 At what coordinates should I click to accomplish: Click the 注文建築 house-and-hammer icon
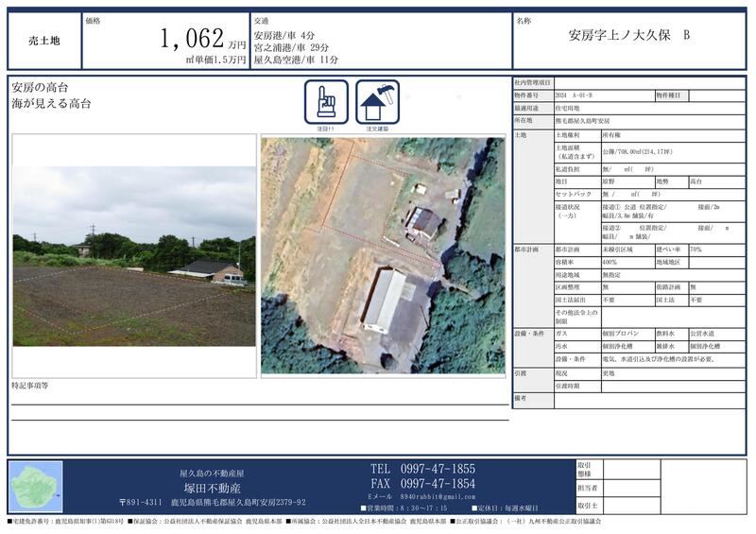[377, 102]
